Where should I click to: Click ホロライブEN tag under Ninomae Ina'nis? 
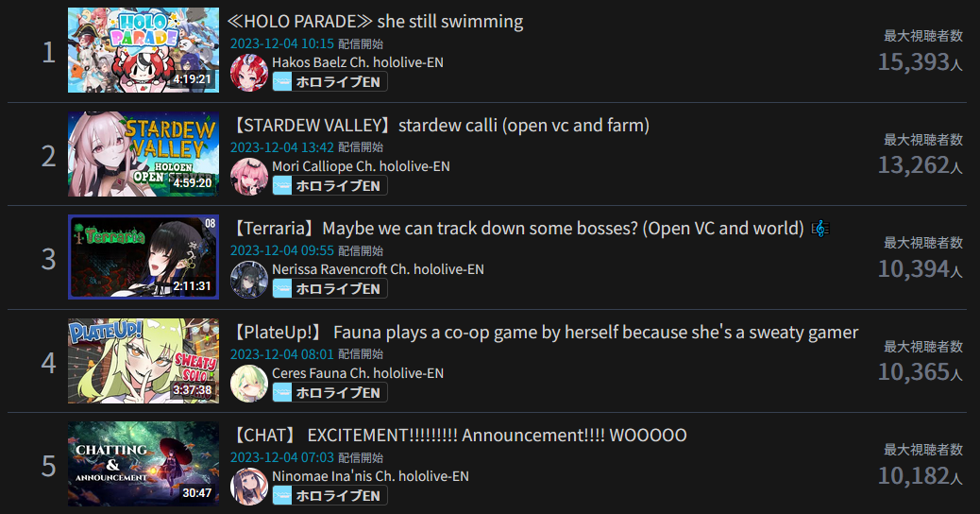pos(330,496)
